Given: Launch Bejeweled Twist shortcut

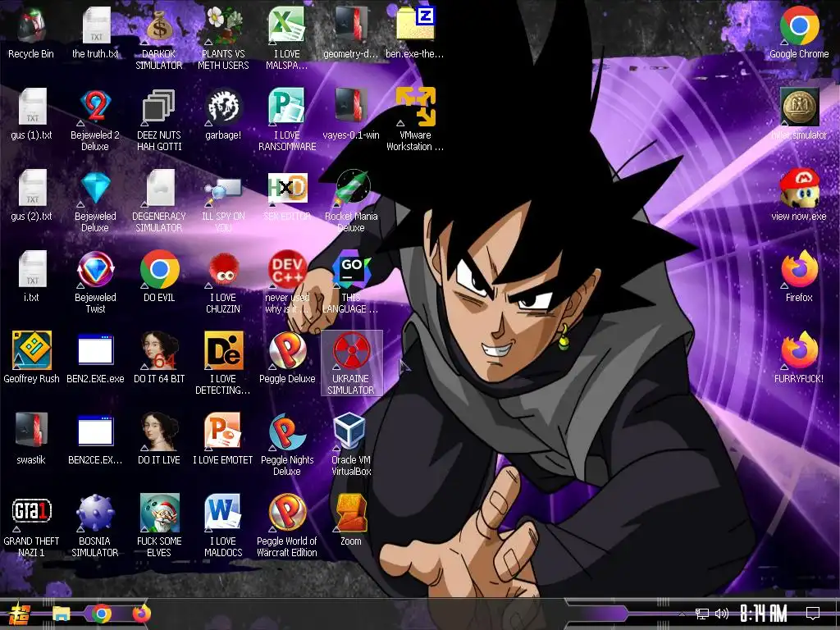Looking at the screenshot, I should point(95,283).
